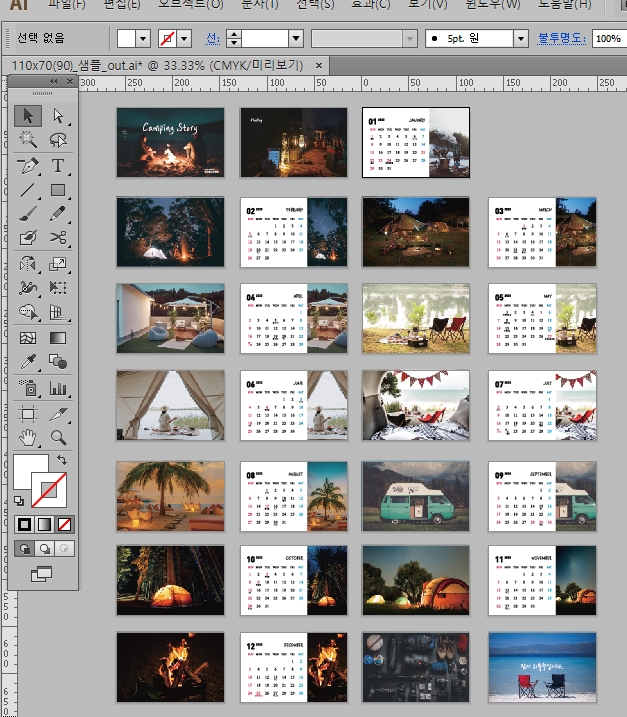627x717 pixels.
Task: Open the 보기(V) menu
Action: (x=428, y=5)
